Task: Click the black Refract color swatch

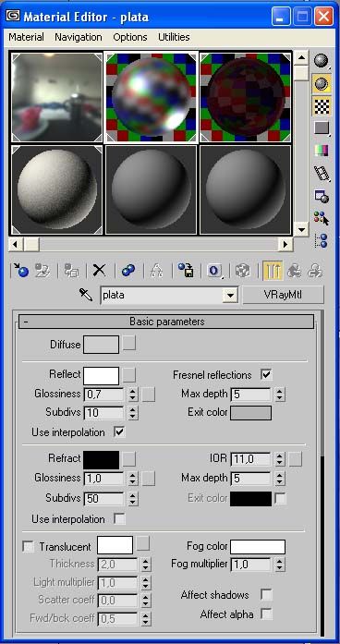Action: [101, 460]
